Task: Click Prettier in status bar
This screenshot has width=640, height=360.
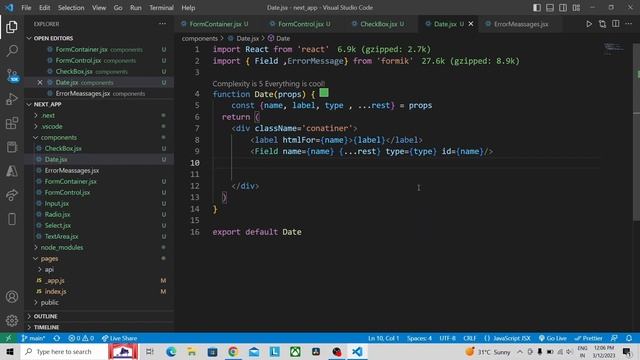Action: click(x=588, y=338)
